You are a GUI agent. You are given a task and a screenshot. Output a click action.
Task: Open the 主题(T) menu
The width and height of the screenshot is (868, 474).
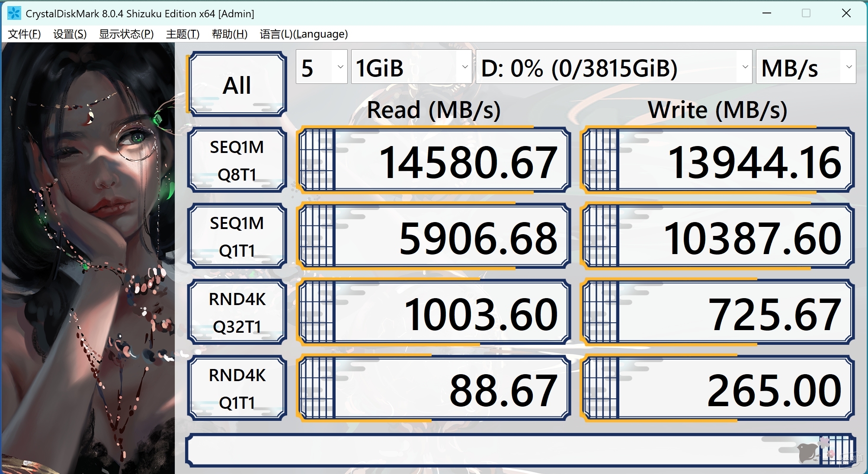click(x=183, y=34)
